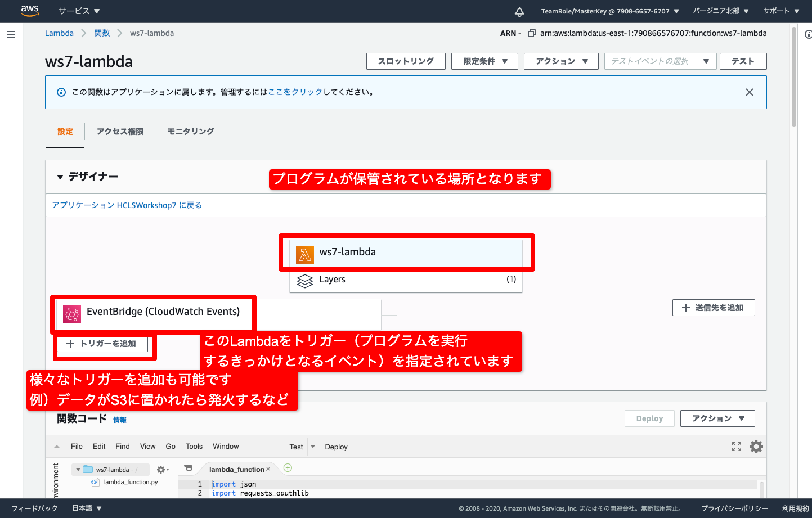Open the code editor settings gear
This screenshot has height=518, width=812.
click(756, 447)
